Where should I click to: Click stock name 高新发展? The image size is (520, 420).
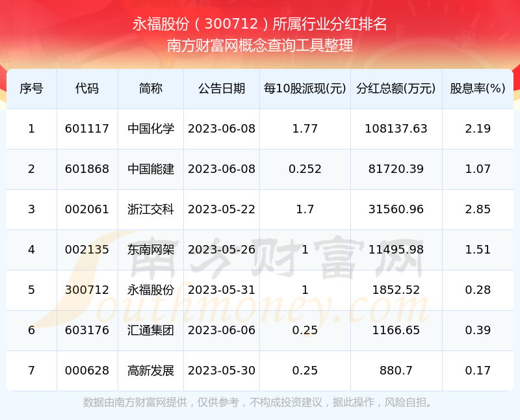tap(151, 371)
